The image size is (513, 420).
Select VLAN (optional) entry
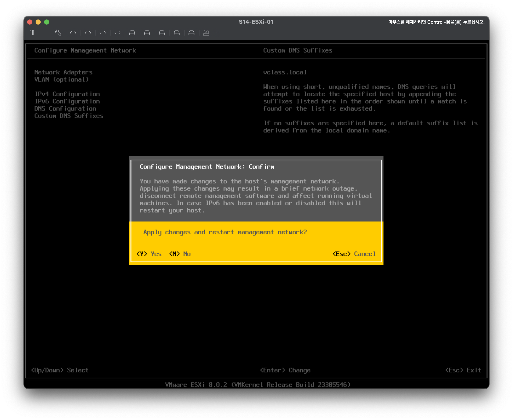pyautogui.click(x=61, y=79)
